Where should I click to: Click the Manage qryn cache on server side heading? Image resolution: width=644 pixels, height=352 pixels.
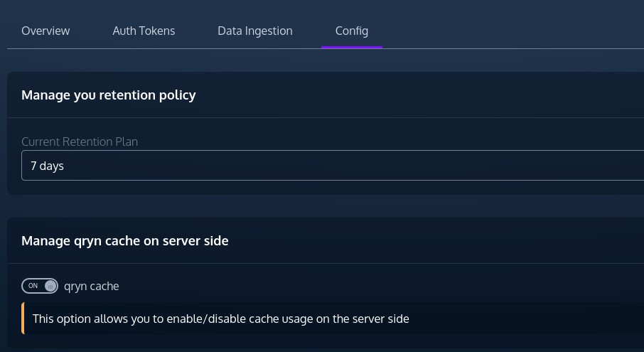click(125, 240)
